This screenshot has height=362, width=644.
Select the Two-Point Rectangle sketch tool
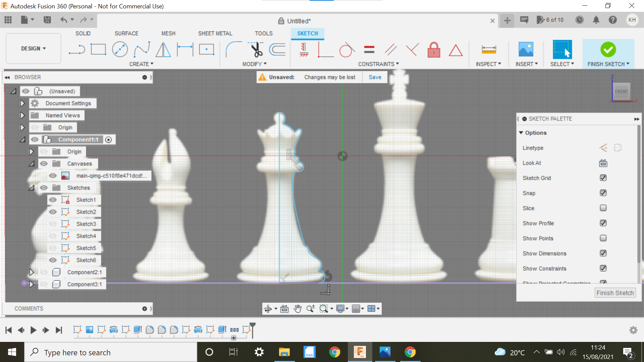pos(98,49)
